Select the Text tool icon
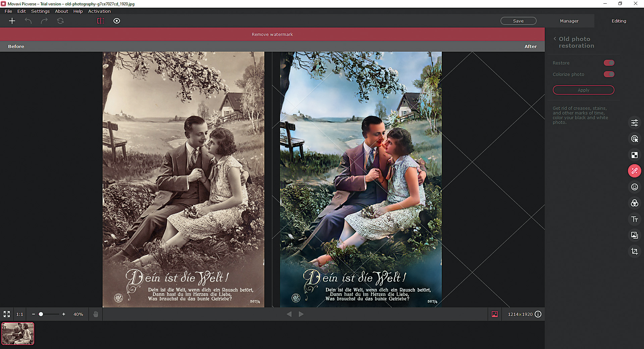Screen dimensions: 644x349 [634, 219]
